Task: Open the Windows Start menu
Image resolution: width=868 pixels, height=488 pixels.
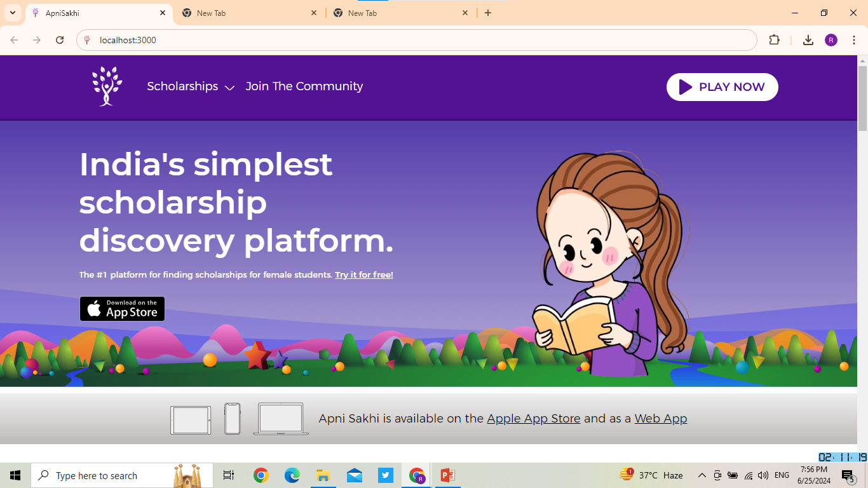Action: [x=15, y=475]
